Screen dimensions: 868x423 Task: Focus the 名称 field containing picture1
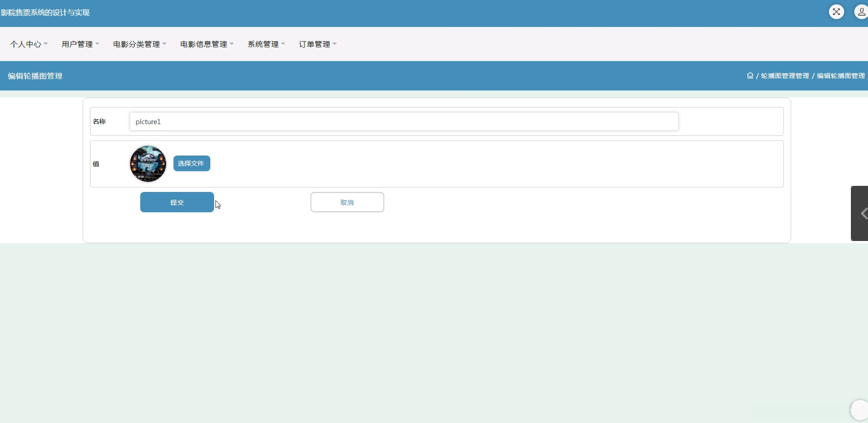pos(404,122)
